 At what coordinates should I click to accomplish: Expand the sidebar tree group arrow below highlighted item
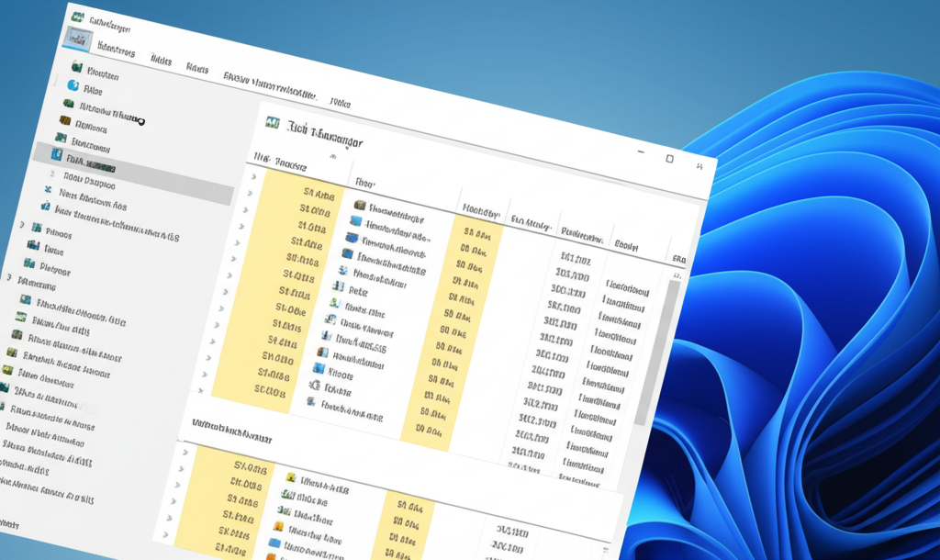pyautogui.click(x=22, y=224)
